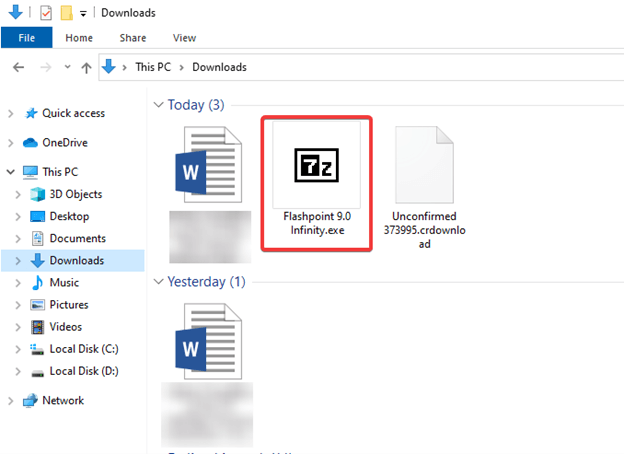Image resolution: width=624 pixels, height=454 pixels.
Task: Switch to the View ribbon tab
Action: 184,38
